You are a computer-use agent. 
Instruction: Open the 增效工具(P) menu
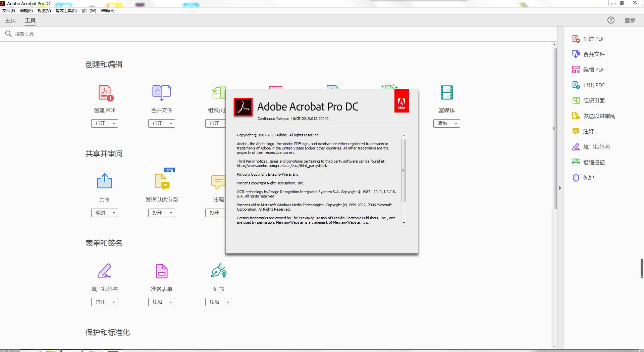(66, 10)
